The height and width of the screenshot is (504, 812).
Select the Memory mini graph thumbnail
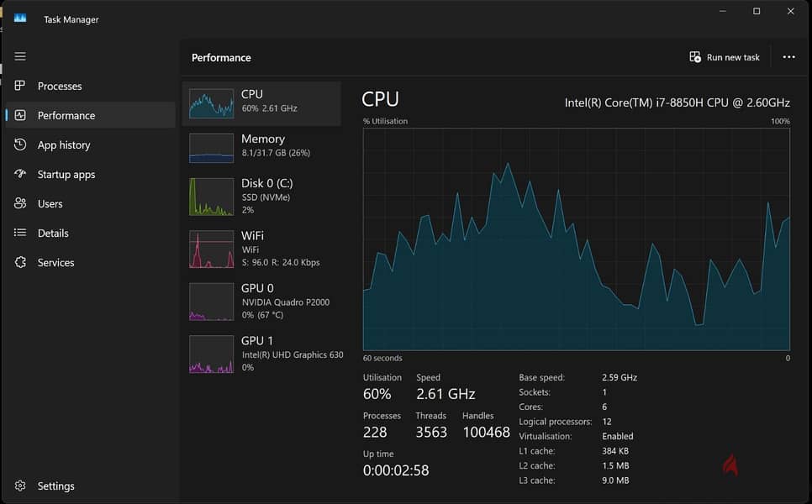211,148
